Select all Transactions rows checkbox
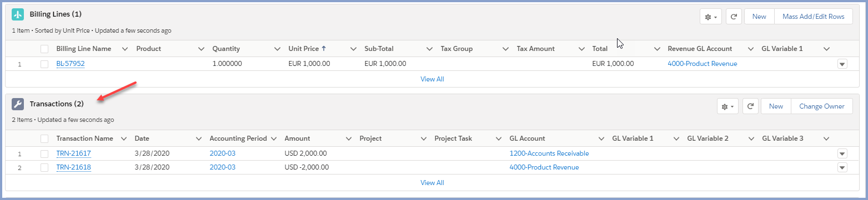Image resolution: width=868 pixels, height=200 pixels. click(x=44, y=139)
